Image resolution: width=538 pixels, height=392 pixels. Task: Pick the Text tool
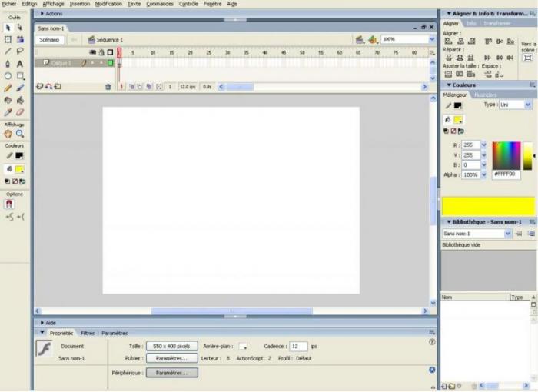20,64
